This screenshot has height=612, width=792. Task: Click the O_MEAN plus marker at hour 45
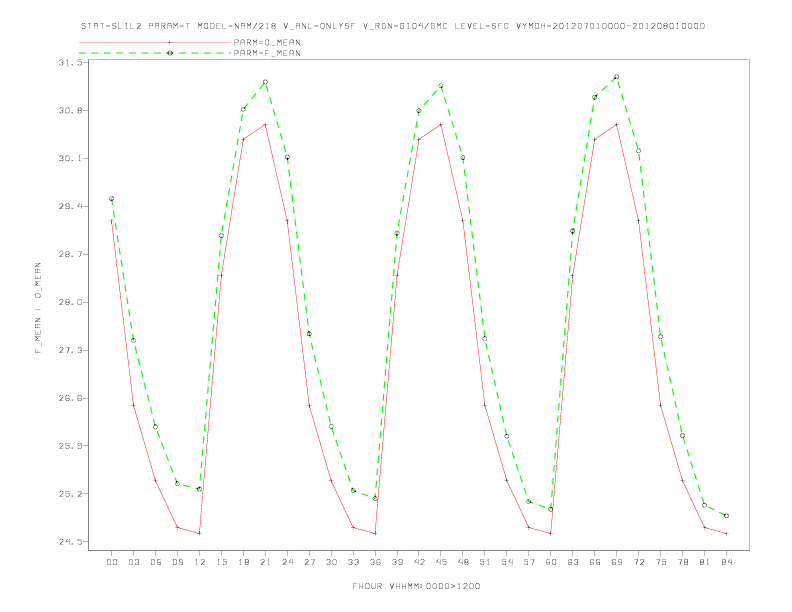pos(441,124)
